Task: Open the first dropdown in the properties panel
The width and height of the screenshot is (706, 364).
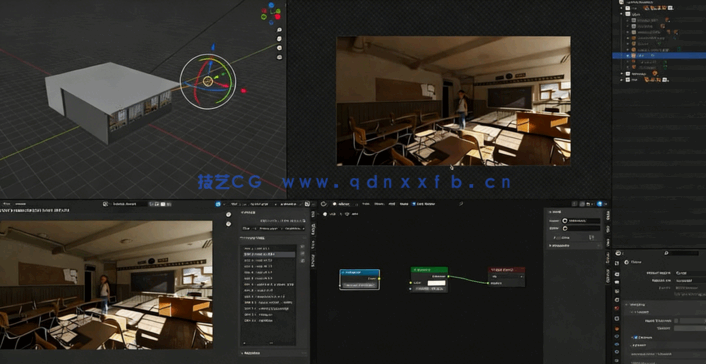Action: (x=690, y=273)
